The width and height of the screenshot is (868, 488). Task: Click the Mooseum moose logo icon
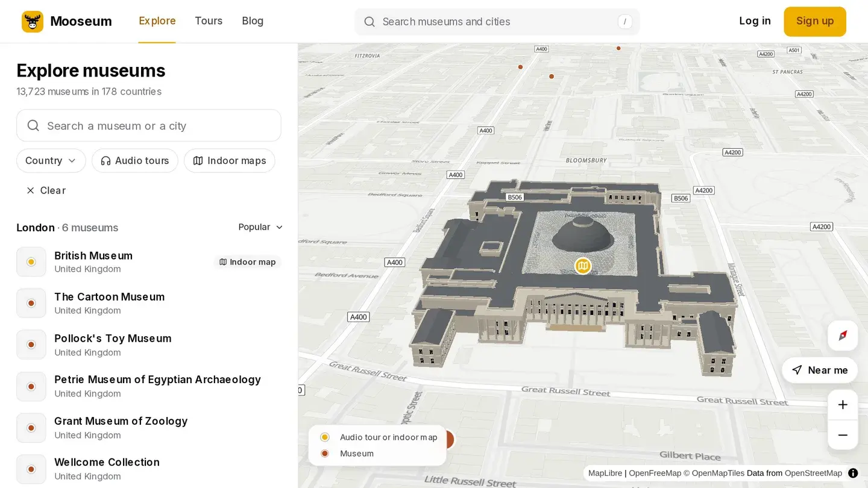pyautogui.click(x=33, y=21)
